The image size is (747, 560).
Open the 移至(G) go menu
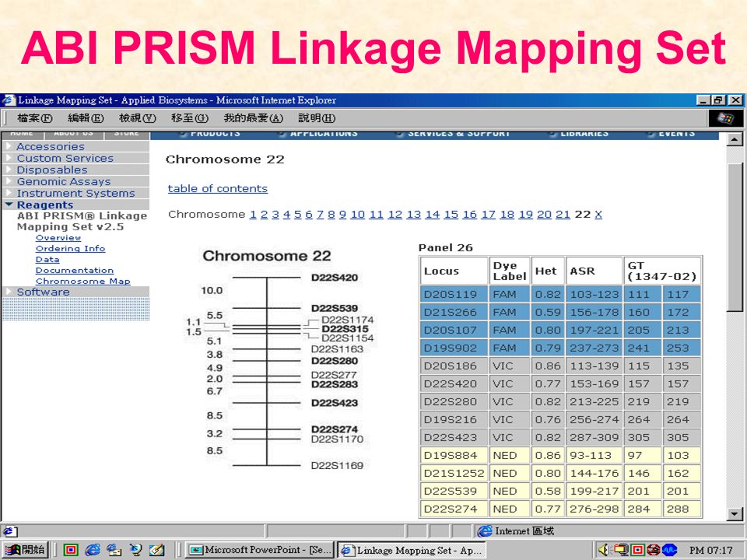(190, 118)
